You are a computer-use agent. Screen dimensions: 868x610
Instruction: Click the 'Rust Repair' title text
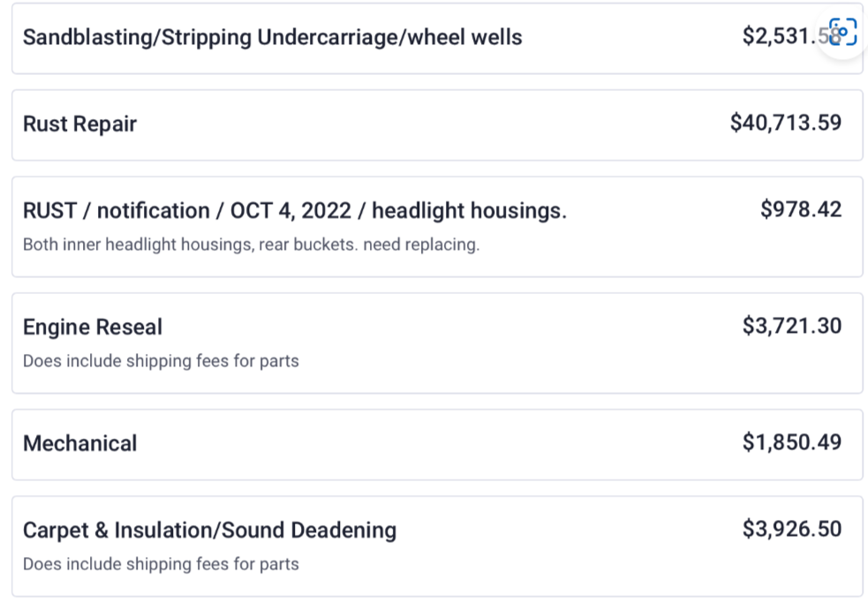79,124
